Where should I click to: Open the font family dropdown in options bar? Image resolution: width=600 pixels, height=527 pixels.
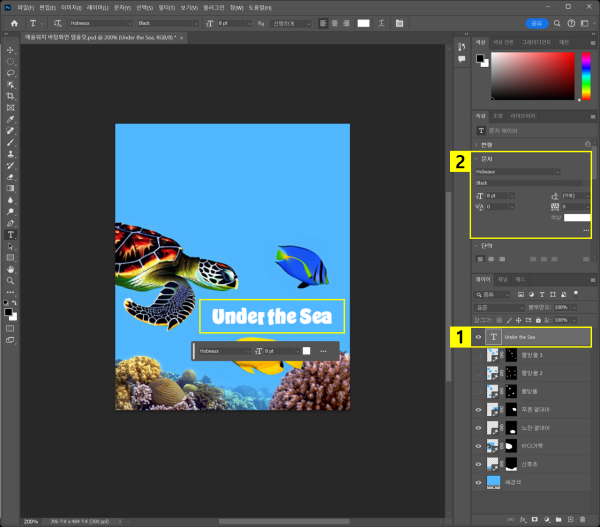98,22
